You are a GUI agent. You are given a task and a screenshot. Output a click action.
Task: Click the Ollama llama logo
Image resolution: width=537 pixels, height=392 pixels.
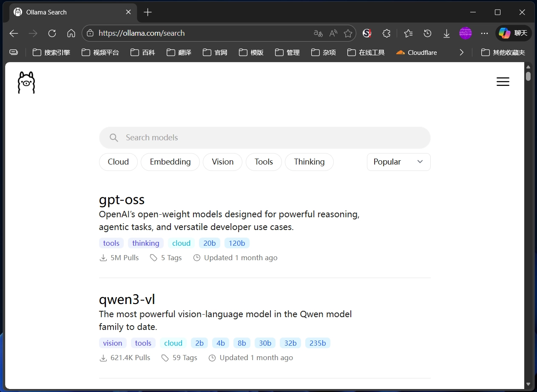[26, 82]
